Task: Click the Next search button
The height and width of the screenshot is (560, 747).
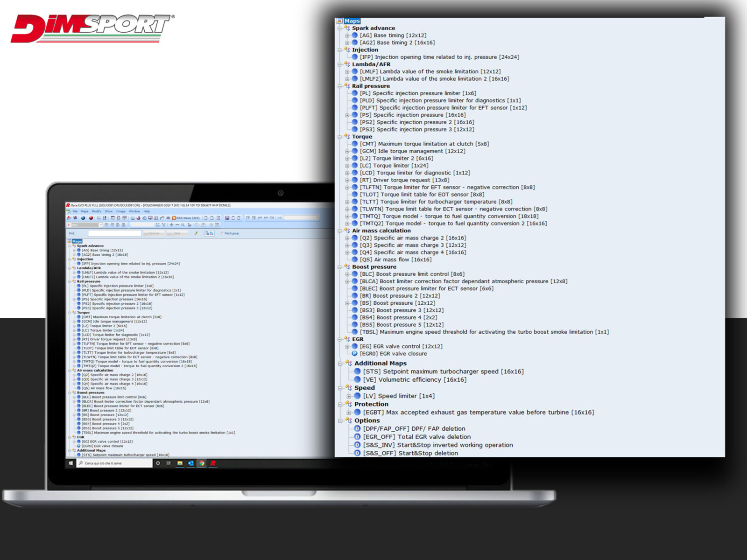Action: coord(177,233)
